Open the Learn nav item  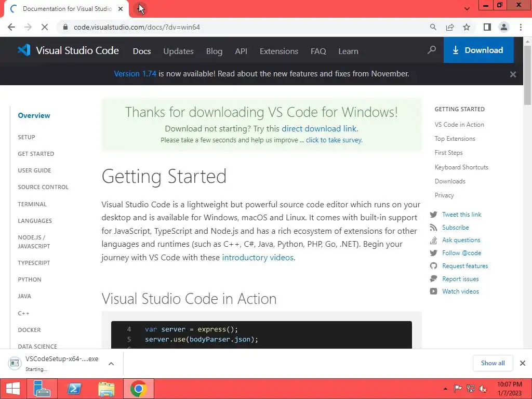coord(348,51)
